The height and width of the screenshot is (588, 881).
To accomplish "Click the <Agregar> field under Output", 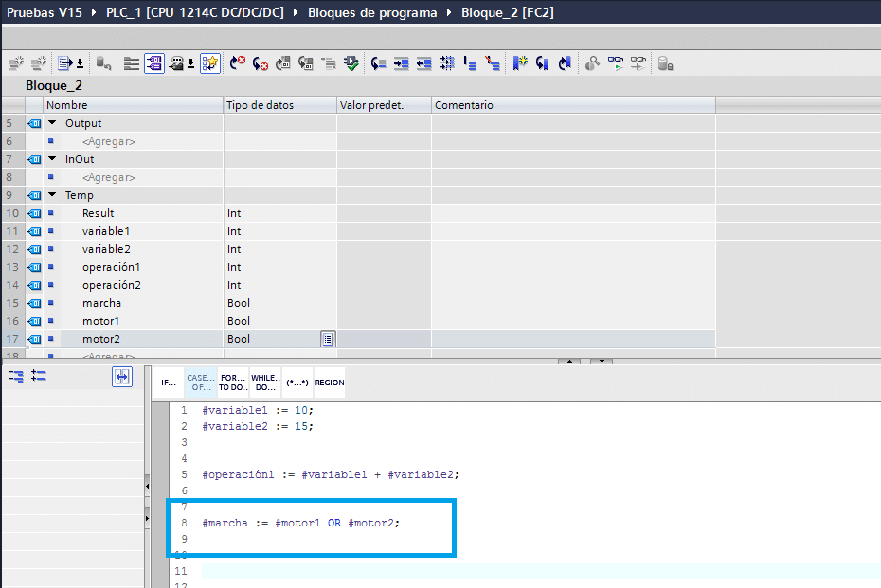I will click(109, 141).
